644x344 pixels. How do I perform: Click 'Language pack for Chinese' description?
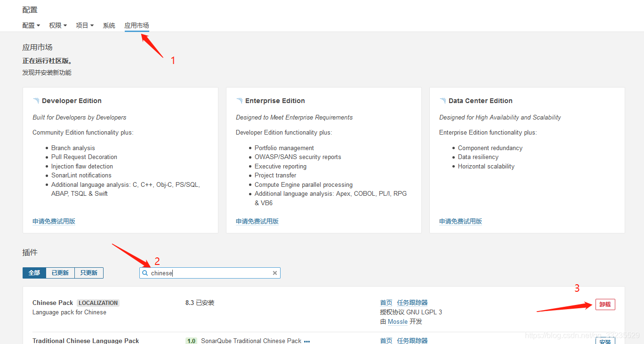point(69,312)
